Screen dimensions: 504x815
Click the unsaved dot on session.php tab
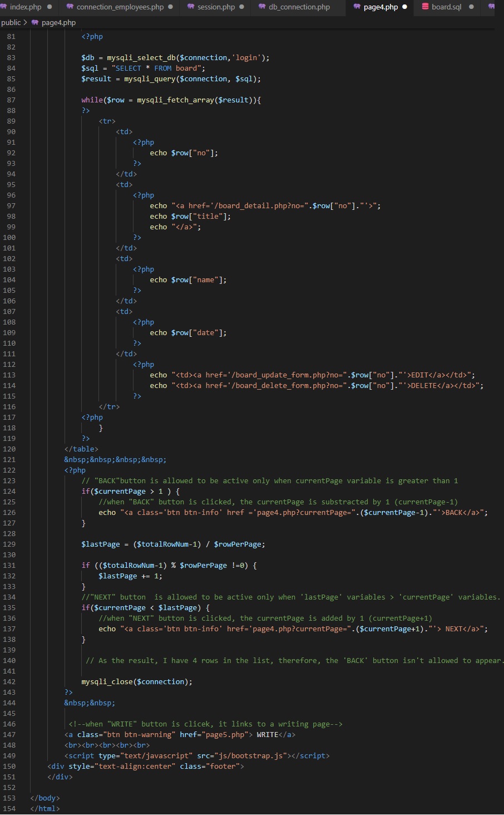pos(241,7)
